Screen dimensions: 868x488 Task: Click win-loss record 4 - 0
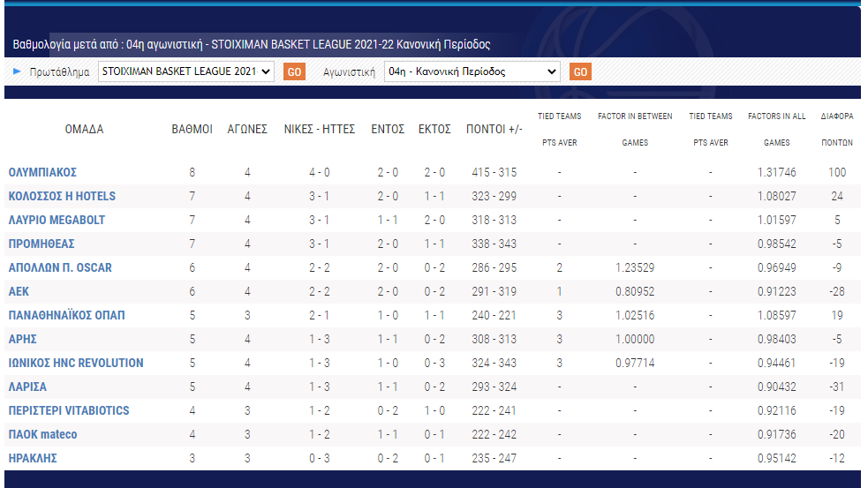pyautogui.click(x=320, y=172)
